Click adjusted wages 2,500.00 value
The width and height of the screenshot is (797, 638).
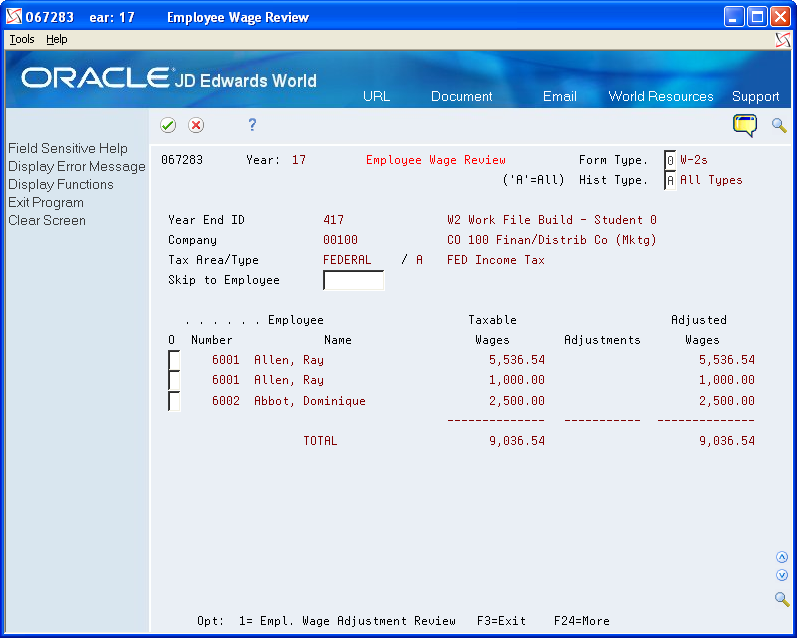click(x=726, y=401)
